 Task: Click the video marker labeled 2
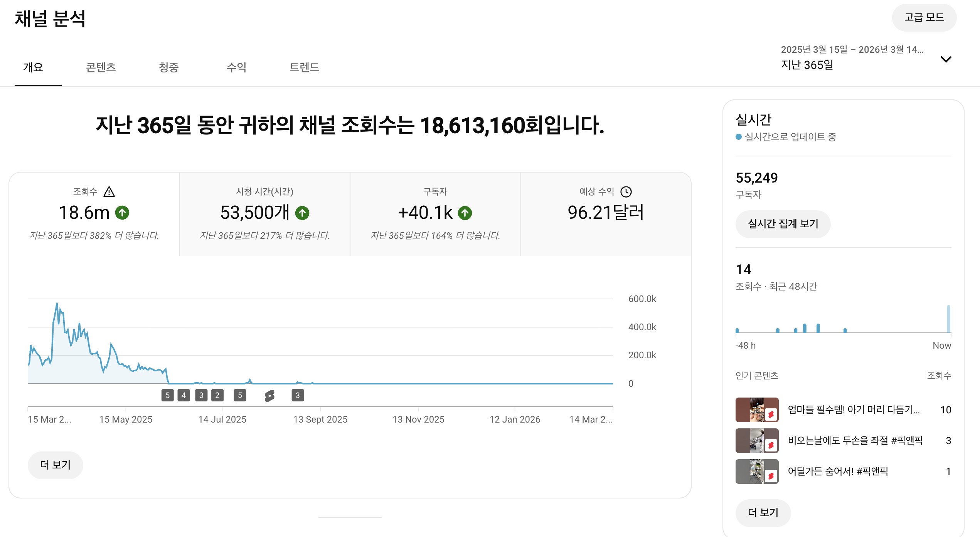(217, 395)
